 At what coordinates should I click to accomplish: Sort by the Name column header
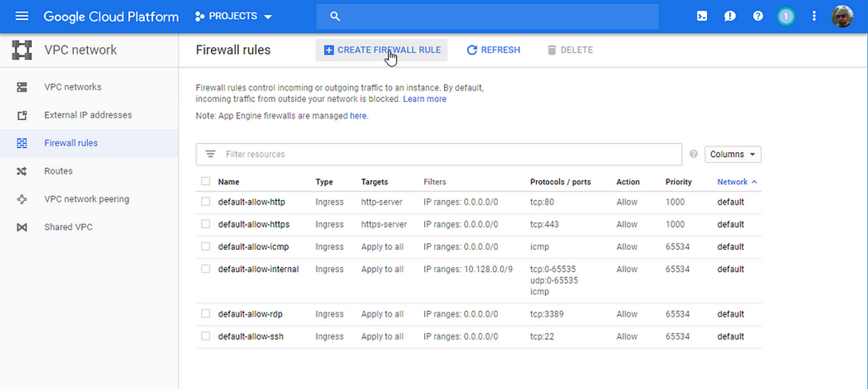[x=229, y=182]
